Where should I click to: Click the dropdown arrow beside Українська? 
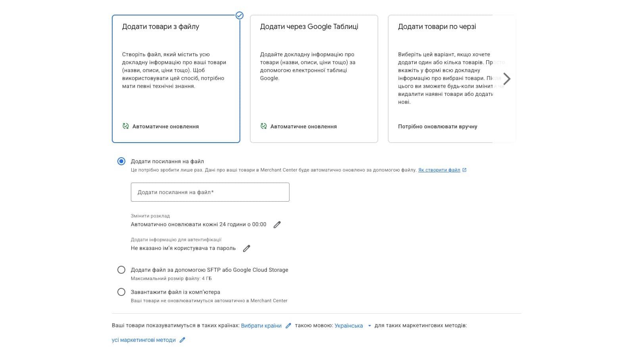pos(370,326)
